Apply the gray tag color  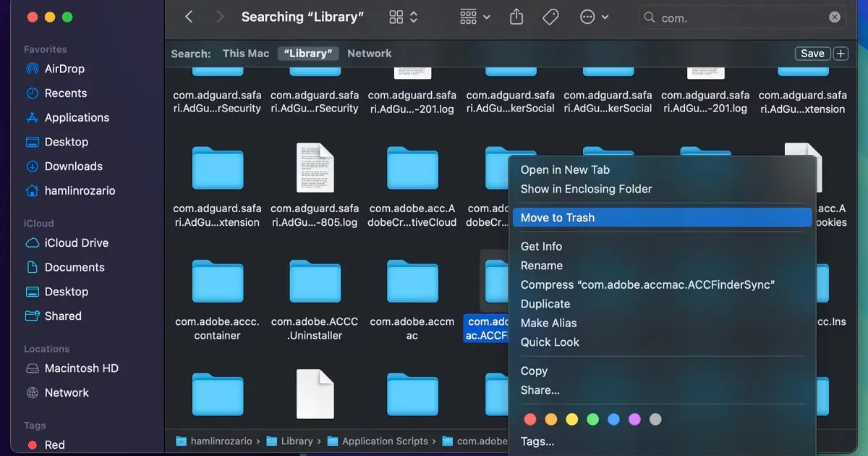pos(656,419)
